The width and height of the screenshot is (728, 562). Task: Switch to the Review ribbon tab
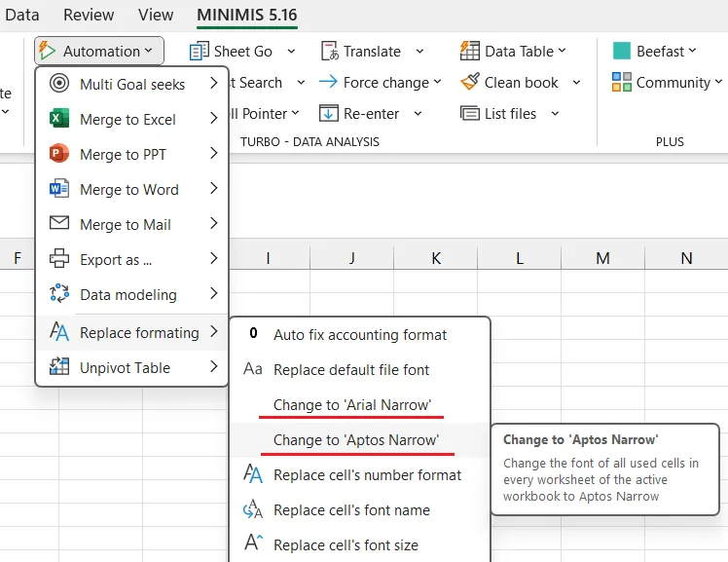pyautogui.click(x=89, y=15)
